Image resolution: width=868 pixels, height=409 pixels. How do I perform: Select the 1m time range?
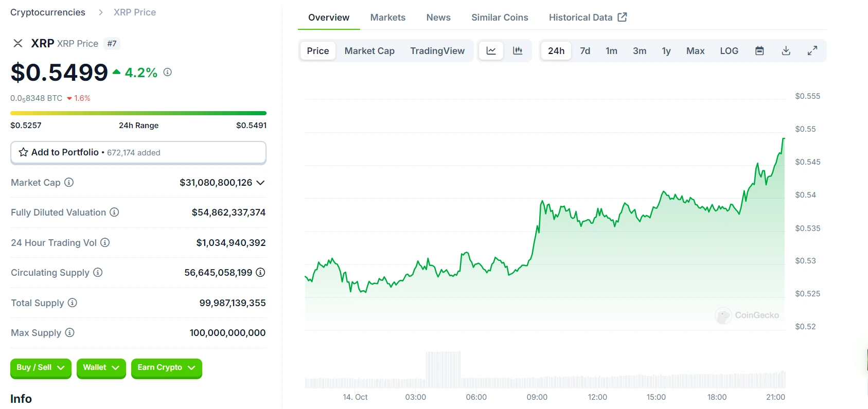[611, 51]
